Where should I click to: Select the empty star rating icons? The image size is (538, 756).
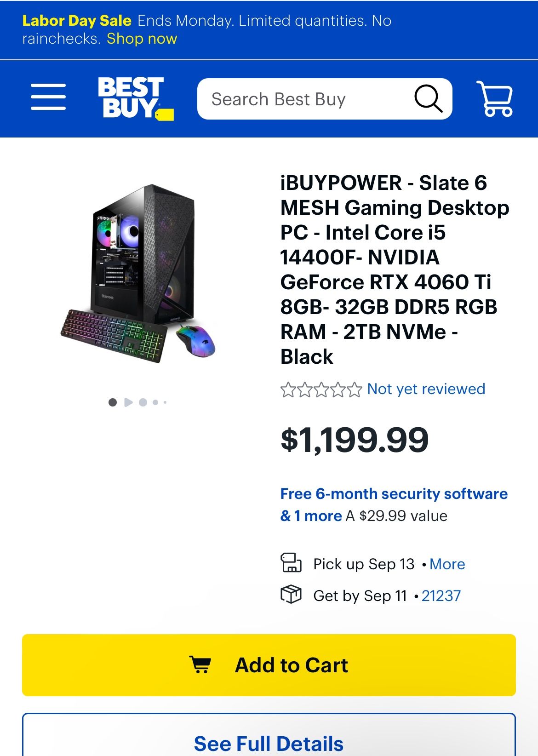point(321,389)
